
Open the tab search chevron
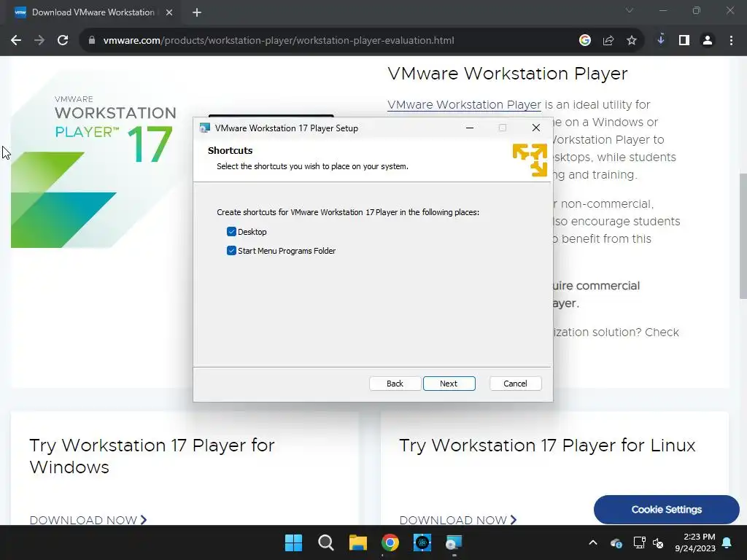[x=630, y=10]
